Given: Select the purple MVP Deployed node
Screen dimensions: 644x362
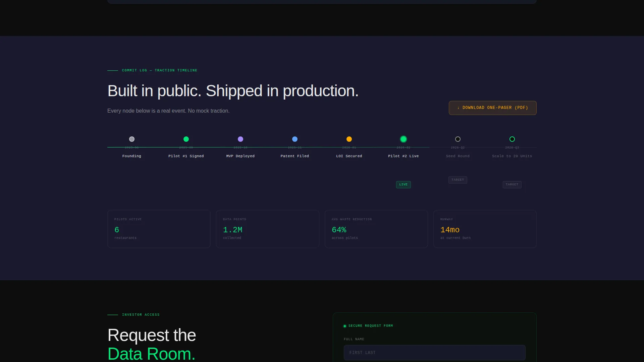Looking at the screenshot, I should [x=240, y=139].
